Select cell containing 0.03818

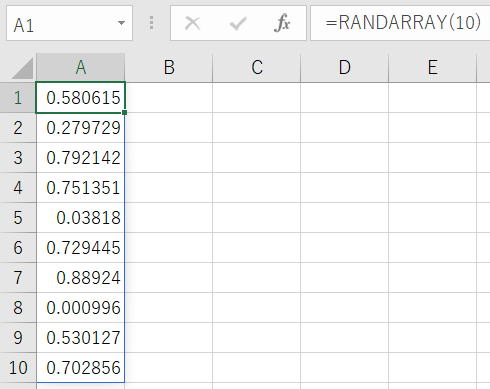80,218
